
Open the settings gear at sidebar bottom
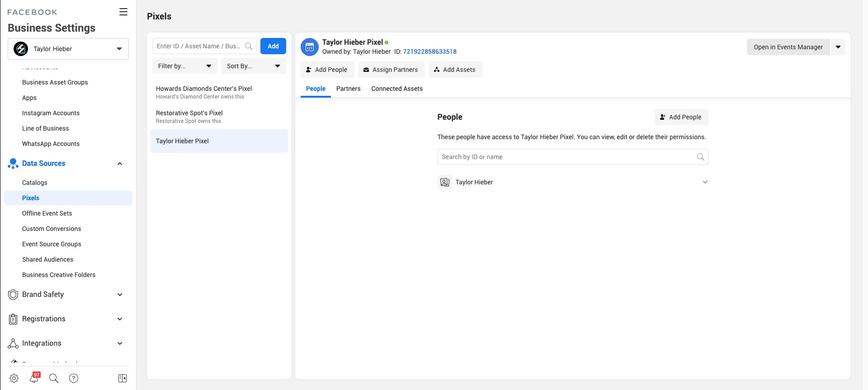point(14,378)
